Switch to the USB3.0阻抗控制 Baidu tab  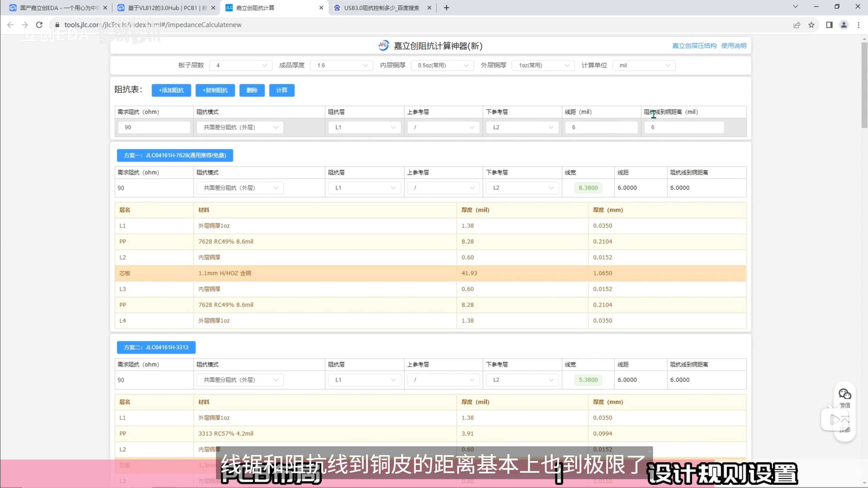point(381,7)
